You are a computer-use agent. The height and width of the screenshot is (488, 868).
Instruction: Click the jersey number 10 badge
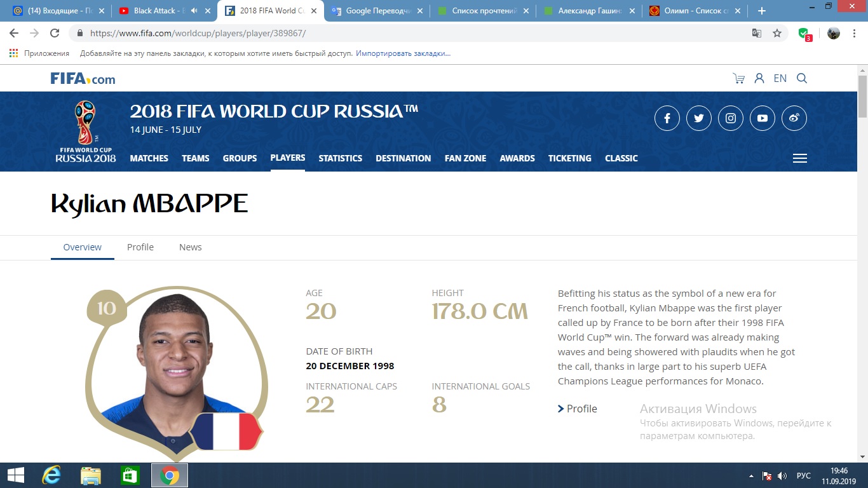click(x=106, y=309)
